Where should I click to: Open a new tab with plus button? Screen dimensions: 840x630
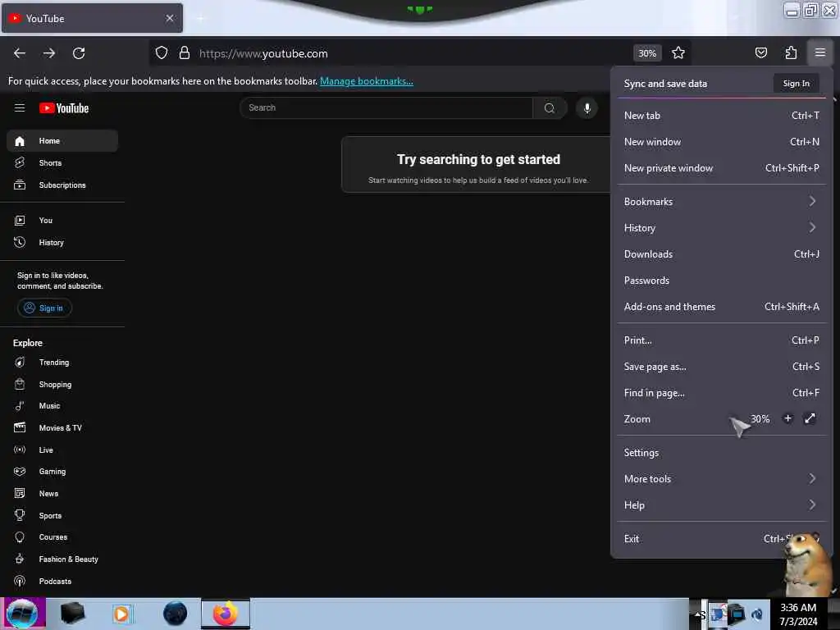coord(200,19)
